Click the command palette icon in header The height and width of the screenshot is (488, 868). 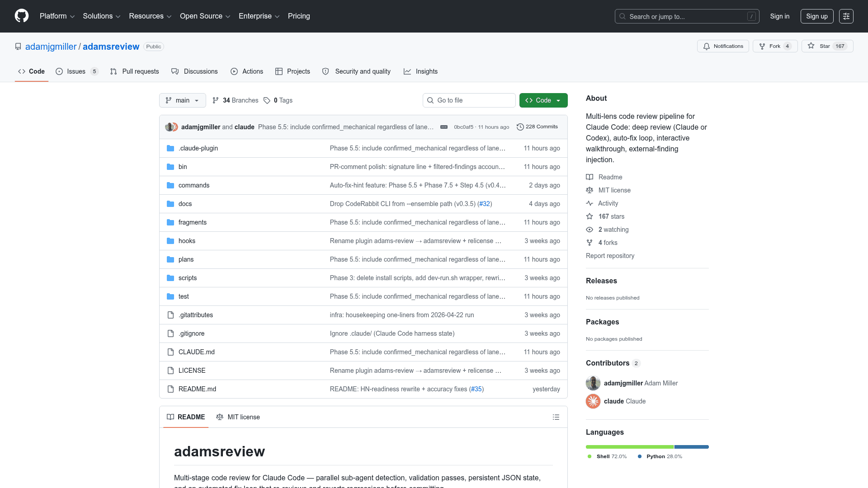coord(846,16)
